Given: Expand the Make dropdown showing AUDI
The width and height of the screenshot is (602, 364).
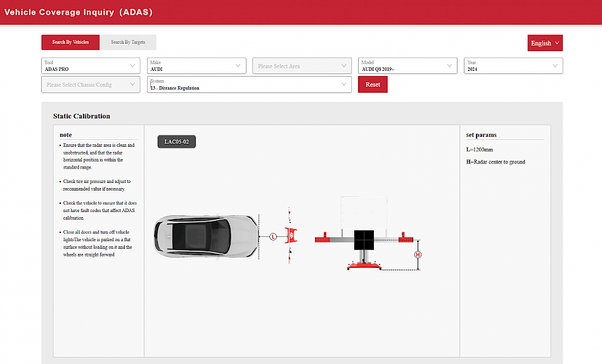Looking at the screenshot, I should pos(196,66).
